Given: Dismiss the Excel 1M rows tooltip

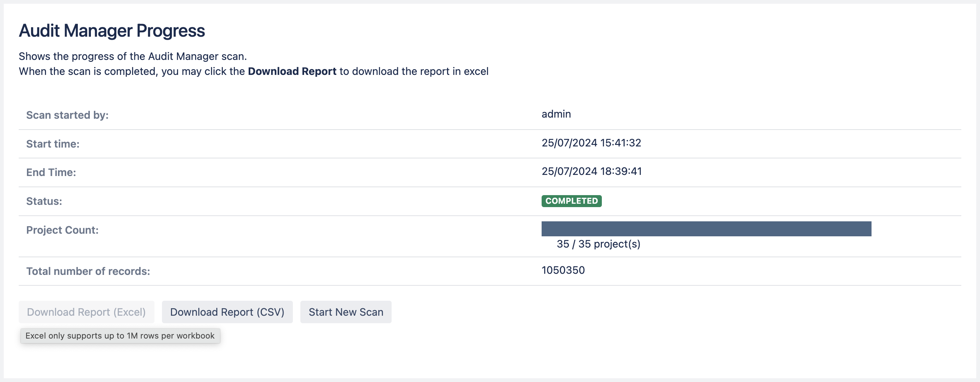Looking at the screenshot, I should [120, 336].
